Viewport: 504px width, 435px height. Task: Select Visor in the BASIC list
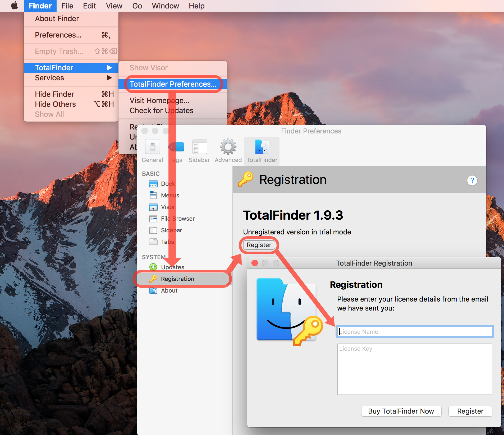185,207
